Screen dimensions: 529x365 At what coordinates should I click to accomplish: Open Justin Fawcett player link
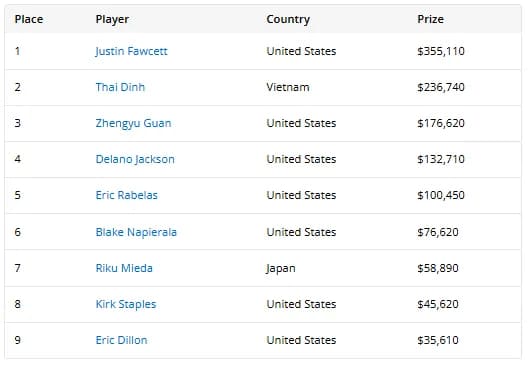pyautogui.click(x=131, y=51)
